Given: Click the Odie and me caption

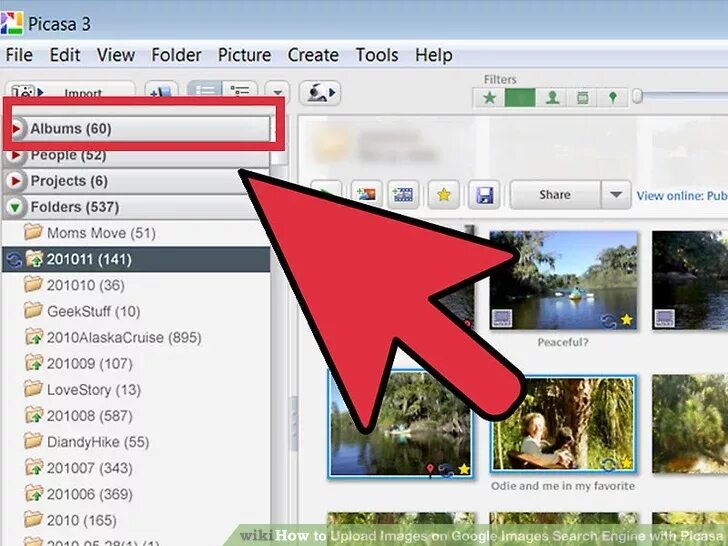Looking at the screenshot, I should [563, 486].
